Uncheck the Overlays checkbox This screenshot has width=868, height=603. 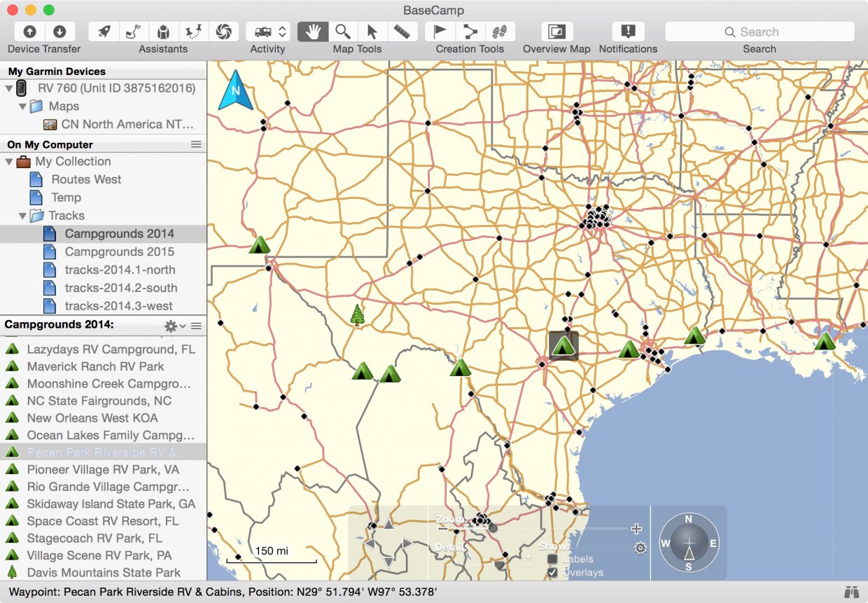[552, 572]
